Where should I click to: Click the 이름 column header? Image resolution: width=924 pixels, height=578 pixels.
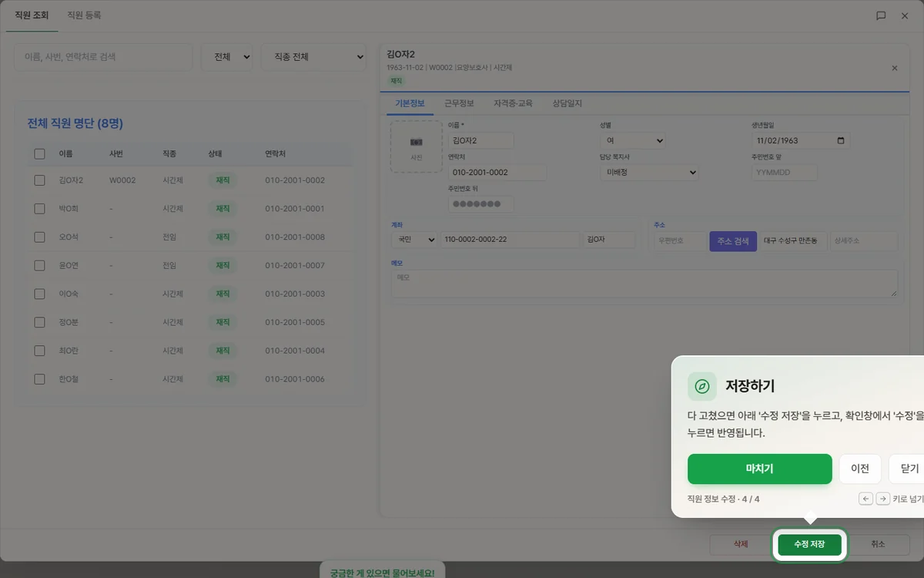click(x=65, y=154)
